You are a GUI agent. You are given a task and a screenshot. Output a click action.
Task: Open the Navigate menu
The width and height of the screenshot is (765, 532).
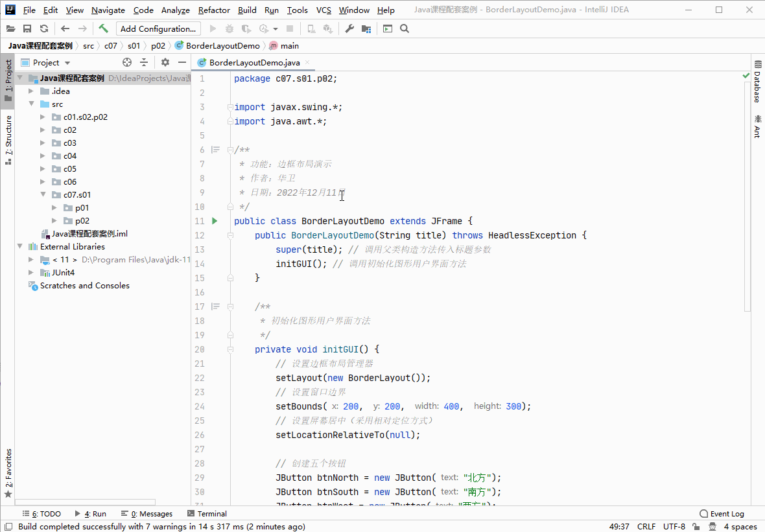108,10
